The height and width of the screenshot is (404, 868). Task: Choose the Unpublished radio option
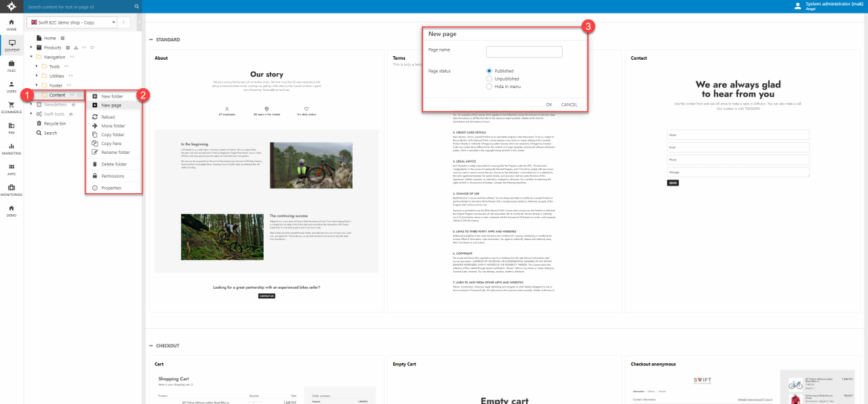(x=489, y=79)
